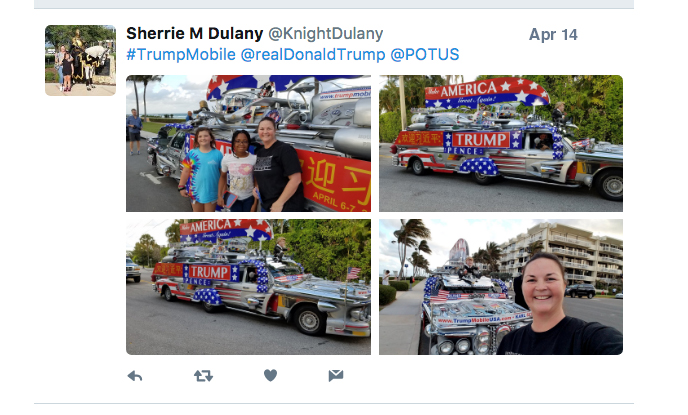Open Sherrie M Dulany's profile picture
The image size is (688, 415).
[x=80, y=60]
